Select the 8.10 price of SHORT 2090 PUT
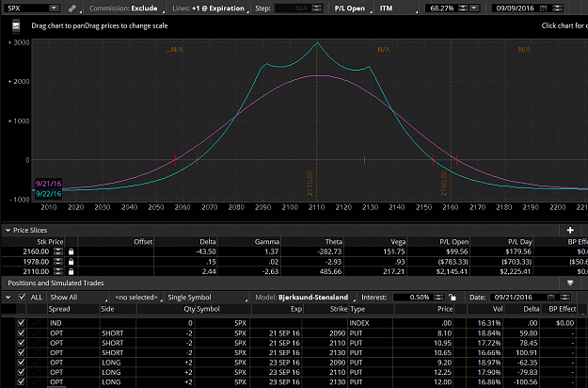This screenshot has width=588, height=388. (444, 332)
